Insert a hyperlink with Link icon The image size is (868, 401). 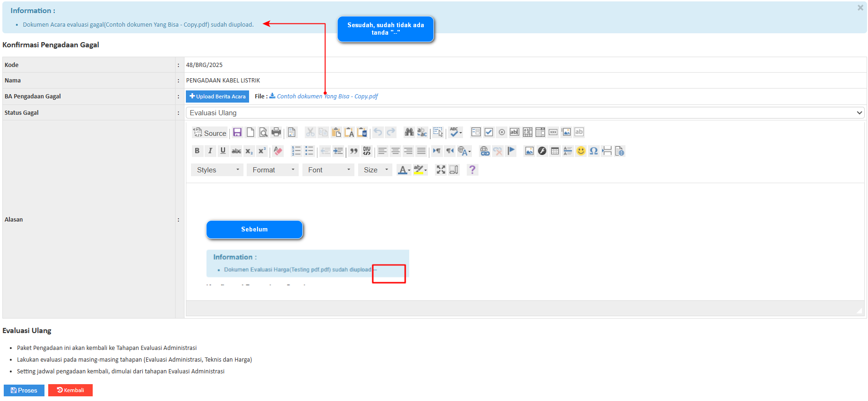[485, 151]
